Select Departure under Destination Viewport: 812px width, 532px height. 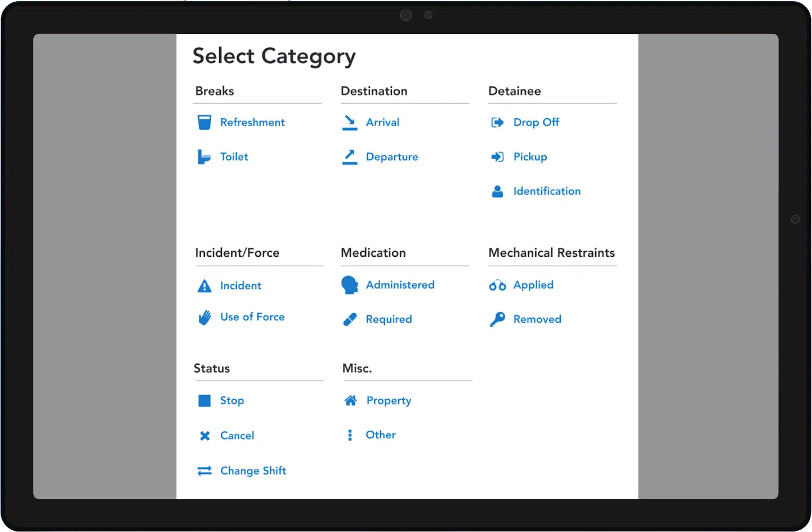point(392,157)
